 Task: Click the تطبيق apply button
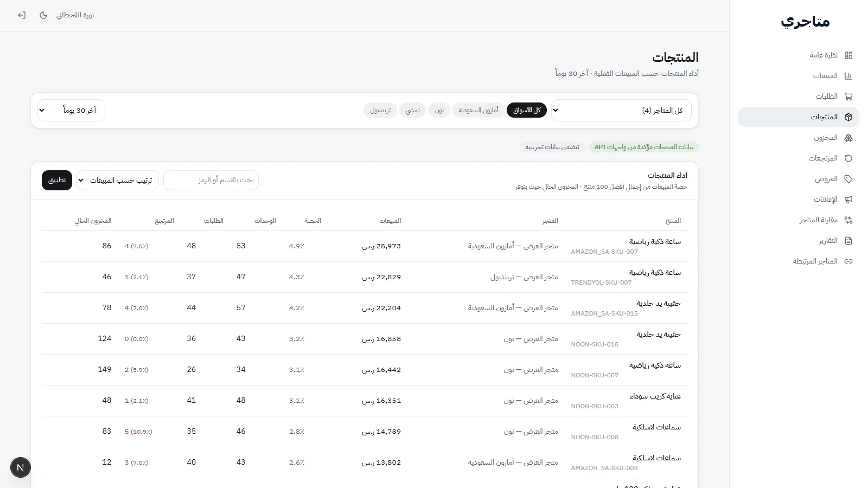57,180
